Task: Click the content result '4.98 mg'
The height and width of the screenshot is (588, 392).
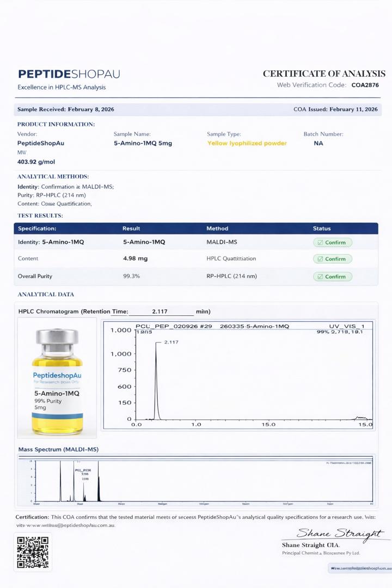Action: pyautogui.click(x=136, y=259)
